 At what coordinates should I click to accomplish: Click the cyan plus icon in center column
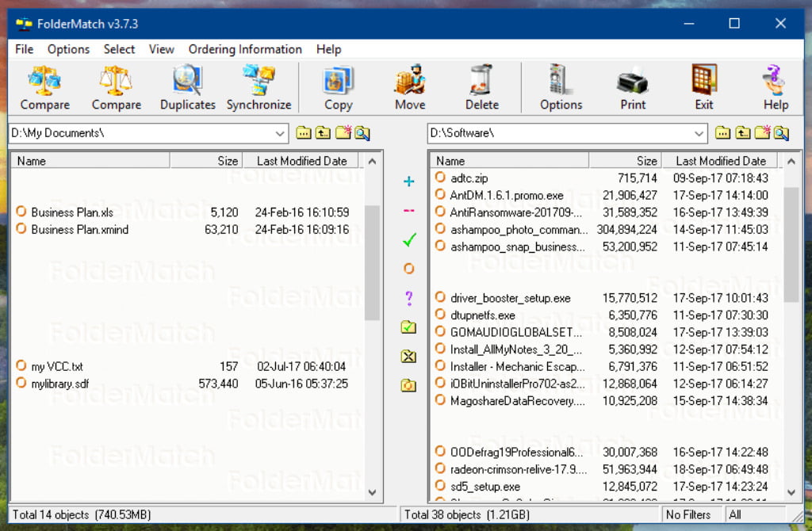[x=408, y=181]
